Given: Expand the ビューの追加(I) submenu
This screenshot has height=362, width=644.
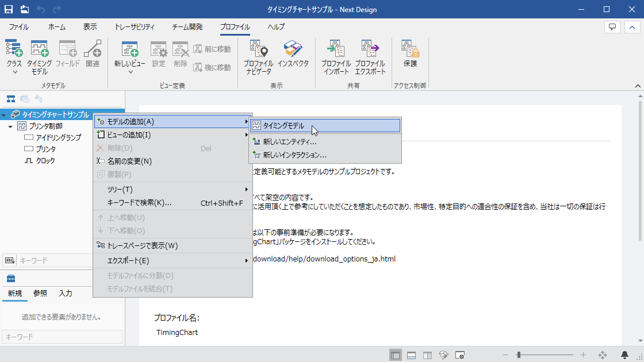Looking at the screenshot, I should [172, 135].
